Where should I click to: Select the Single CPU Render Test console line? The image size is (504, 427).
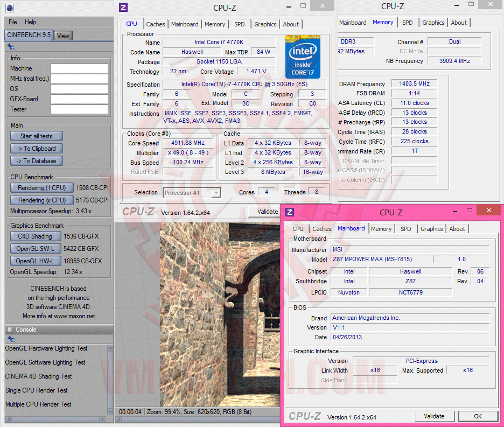[x=36, y=390]
